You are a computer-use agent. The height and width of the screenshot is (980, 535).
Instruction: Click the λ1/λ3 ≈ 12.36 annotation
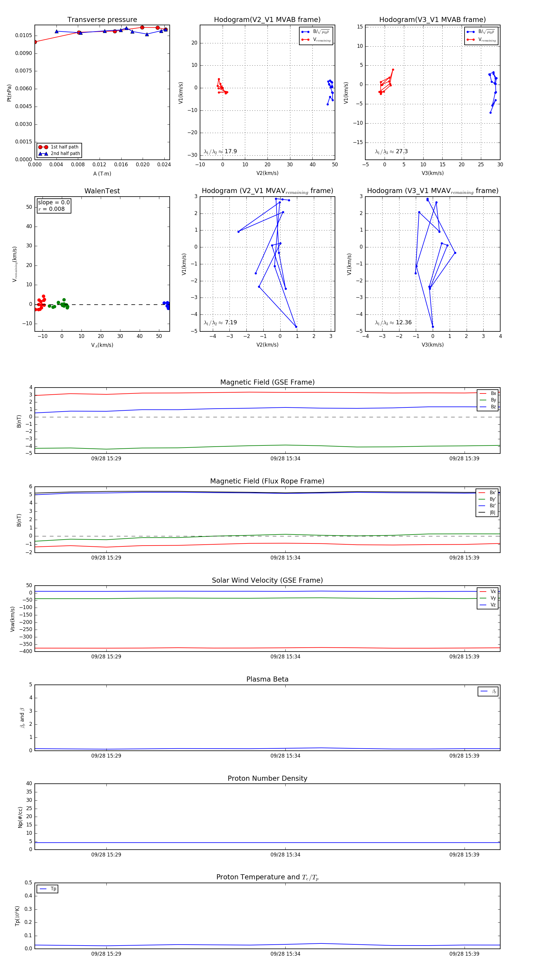393,323
